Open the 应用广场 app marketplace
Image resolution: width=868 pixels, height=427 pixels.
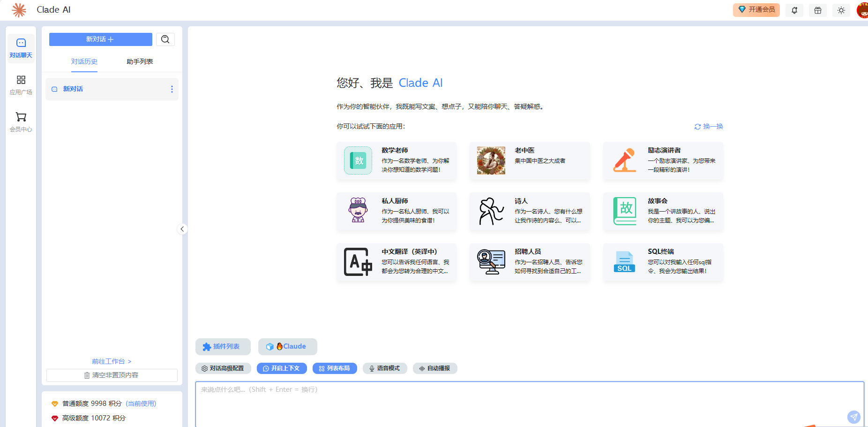(21, 85)
